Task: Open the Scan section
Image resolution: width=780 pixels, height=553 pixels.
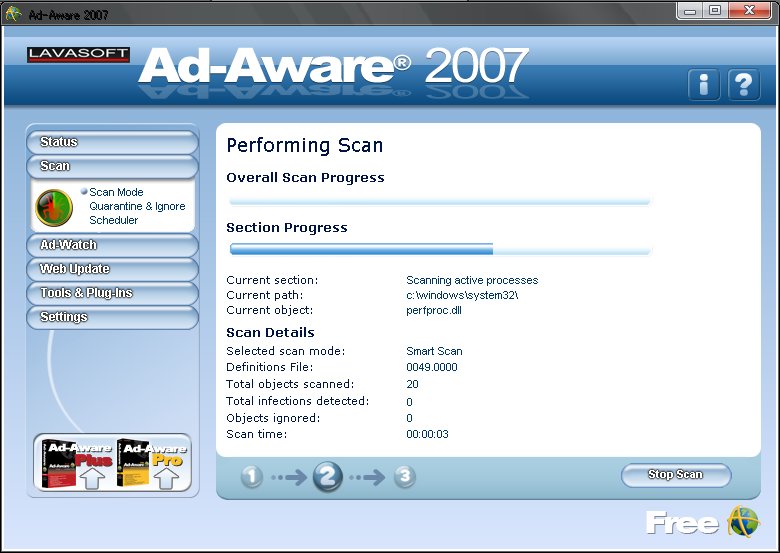Action: (112, 166)
